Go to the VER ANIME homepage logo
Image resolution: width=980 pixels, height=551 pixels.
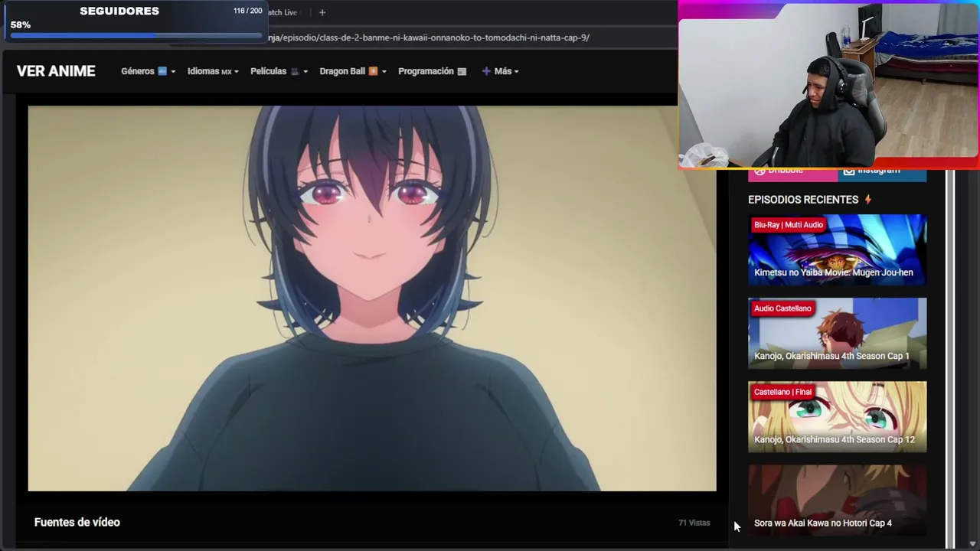56,71
